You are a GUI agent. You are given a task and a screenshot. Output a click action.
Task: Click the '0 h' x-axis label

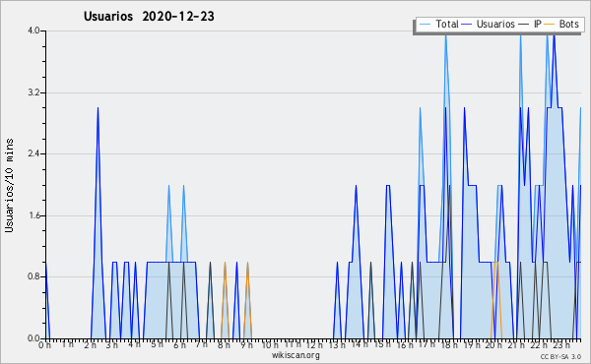click(x=45, y=344)
